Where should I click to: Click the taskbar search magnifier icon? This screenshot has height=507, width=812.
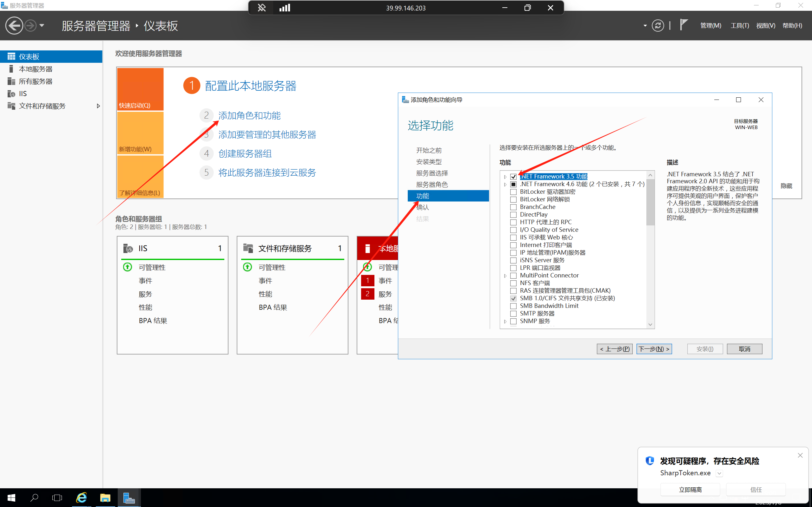[34, 498]
